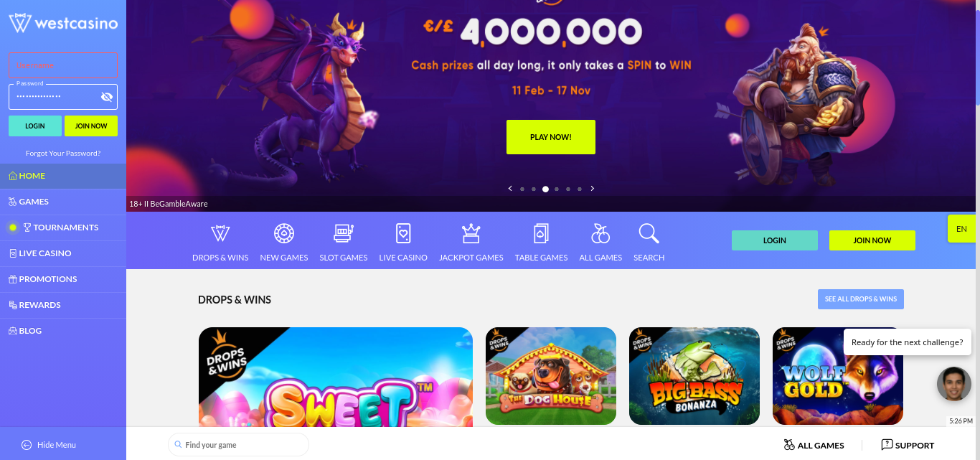This screenshot has width=980, height=460.
Task: Click the Play Now! banner button
Action: (551, 137)
